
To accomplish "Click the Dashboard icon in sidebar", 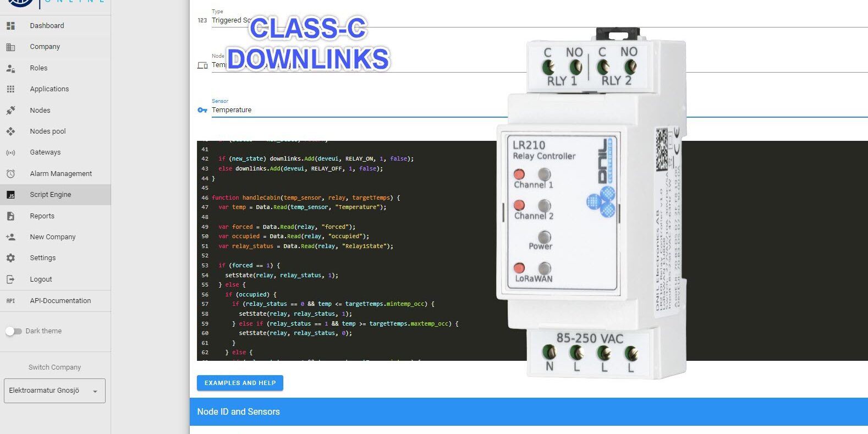I will (x=10, y=26).
